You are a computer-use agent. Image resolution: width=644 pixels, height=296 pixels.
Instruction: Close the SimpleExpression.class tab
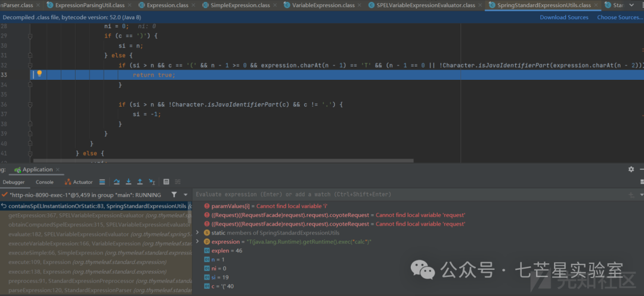coord(276,5)
